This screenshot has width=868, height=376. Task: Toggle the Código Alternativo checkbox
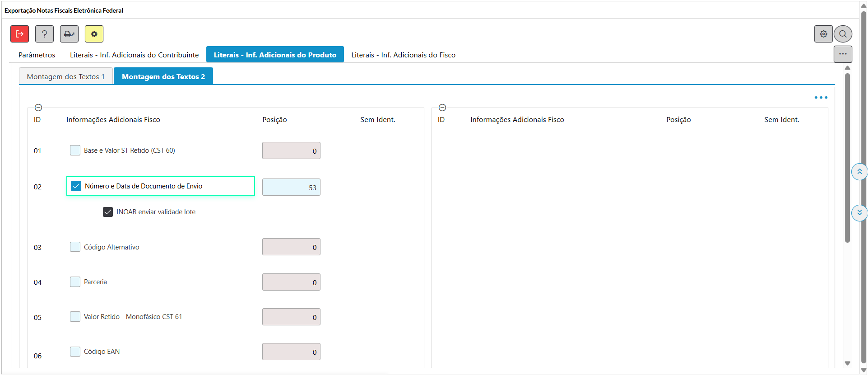(x=75, y=247)
